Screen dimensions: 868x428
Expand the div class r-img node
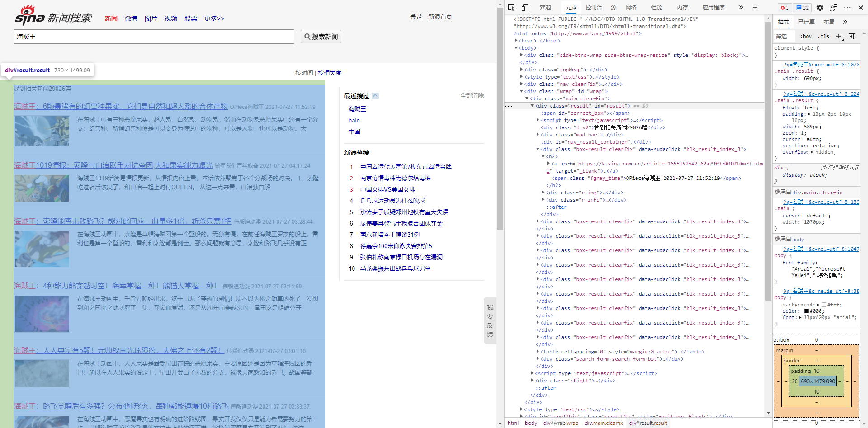coord(543,193)
